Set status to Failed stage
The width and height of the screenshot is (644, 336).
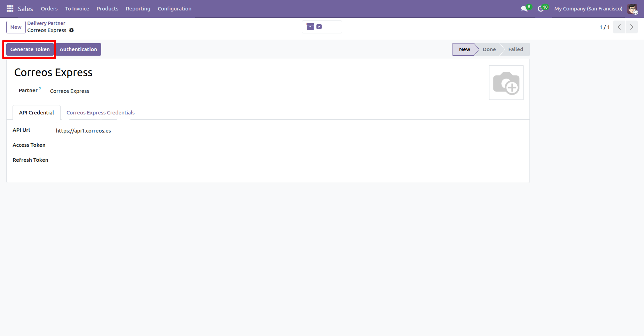[516, 49]
